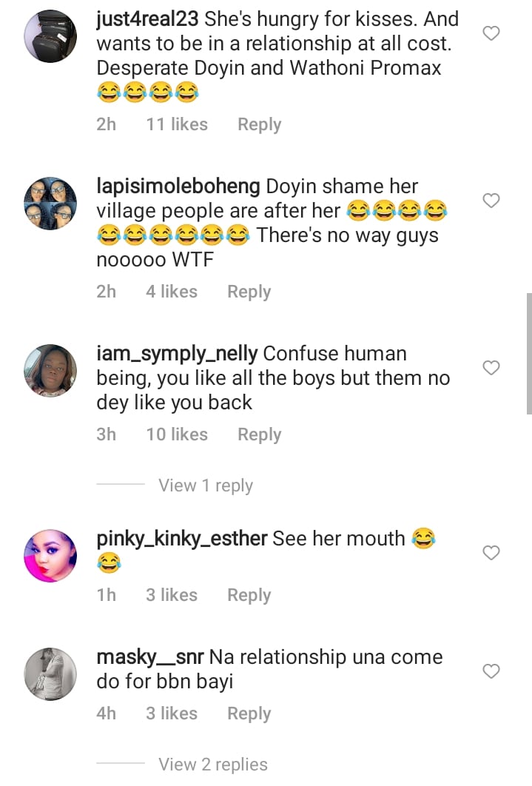View the 10 likes on iam_symply_nelly's comment
The height and width of the screenshot is (786, 532).
coord(177,434)
